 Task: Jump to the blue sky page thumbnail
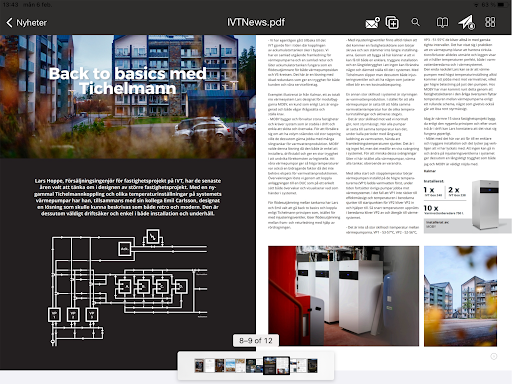pos(230,366)
